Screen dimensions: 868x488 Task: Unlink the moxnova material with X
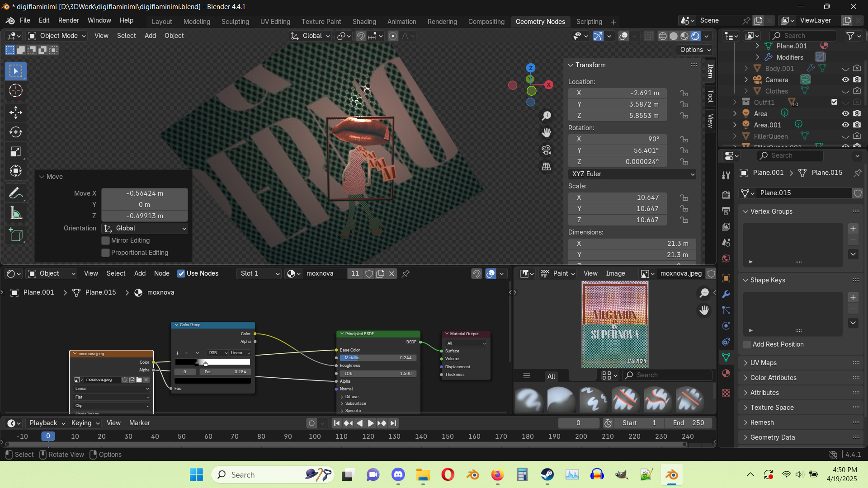pyautogui.click(x=392, y=273)
